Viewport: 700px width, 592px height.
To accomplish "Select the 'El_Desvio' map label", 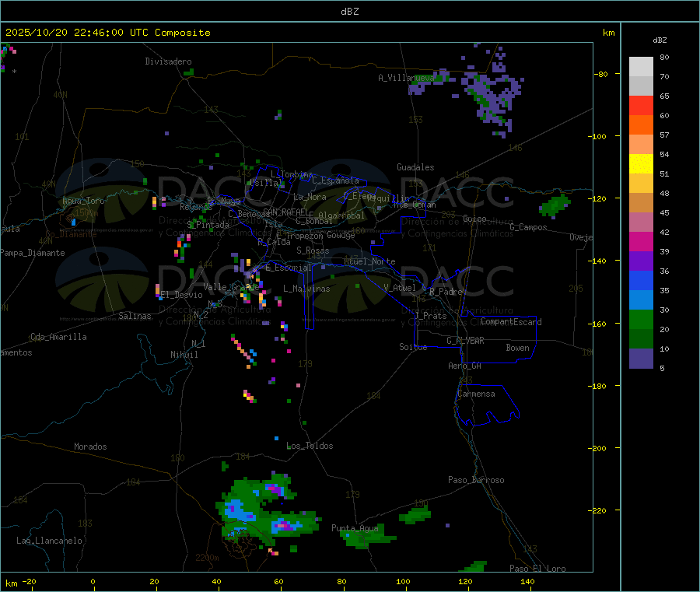I will 181,295.
